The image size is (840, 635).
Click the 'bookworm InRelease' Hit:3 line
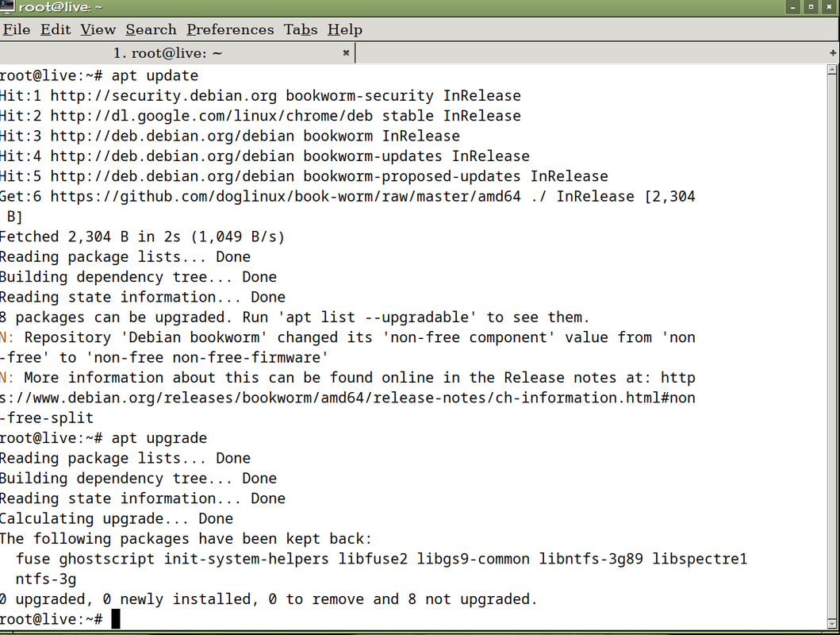pos(230,136)
